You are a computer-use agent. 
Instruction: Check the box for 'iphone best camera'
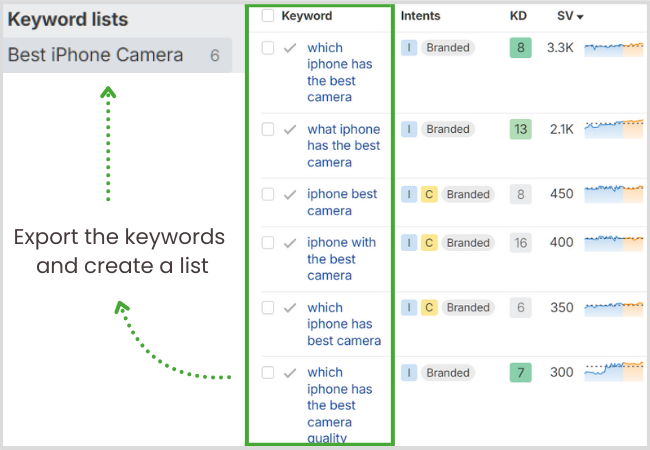[x=268, y=194]
